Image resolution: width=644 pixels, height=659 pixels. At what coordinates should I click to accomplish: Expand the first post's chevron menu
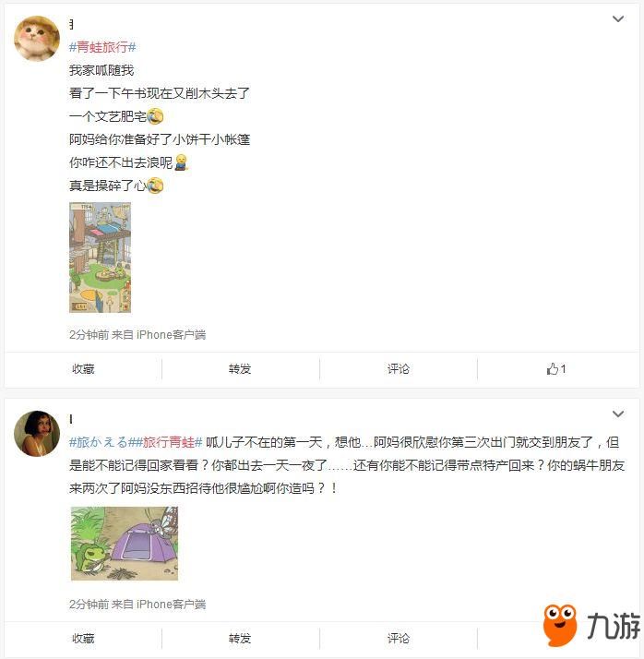(x=617, y=18)
